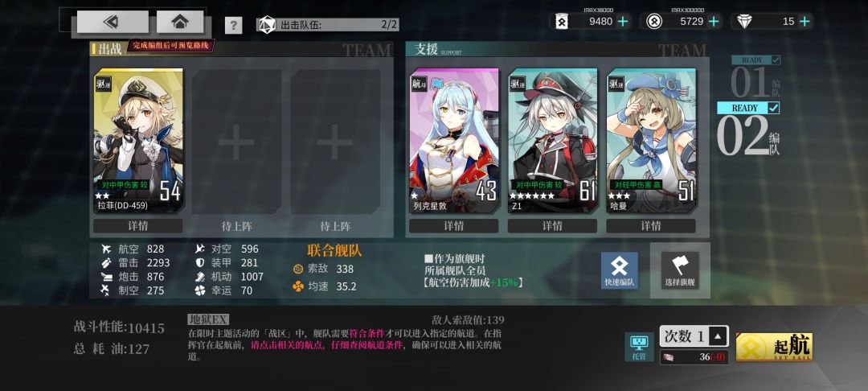Add more oil with plus icon

point(623,22)
